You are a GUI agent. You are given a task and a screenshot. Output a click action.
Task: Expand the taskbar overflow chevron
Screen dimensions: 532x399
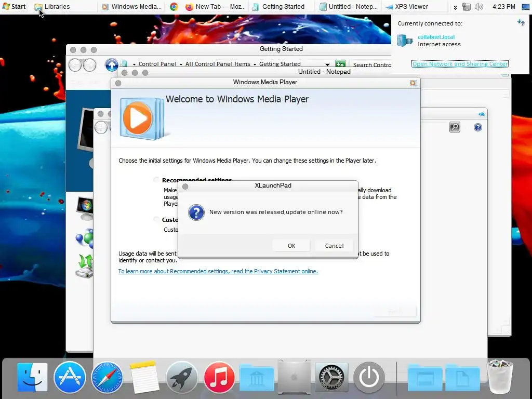[455, 7]
